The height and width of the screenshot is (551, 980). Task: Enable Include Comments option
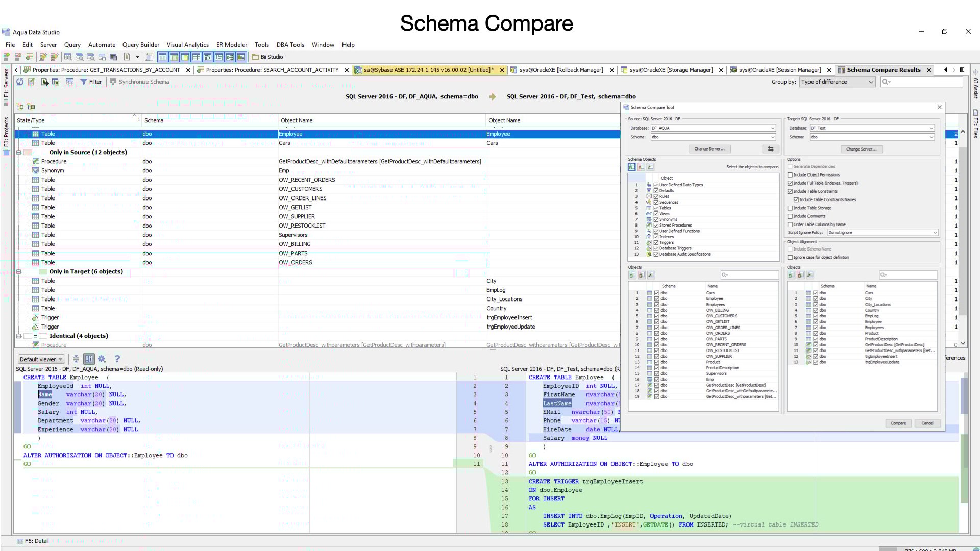click(790, 216)
